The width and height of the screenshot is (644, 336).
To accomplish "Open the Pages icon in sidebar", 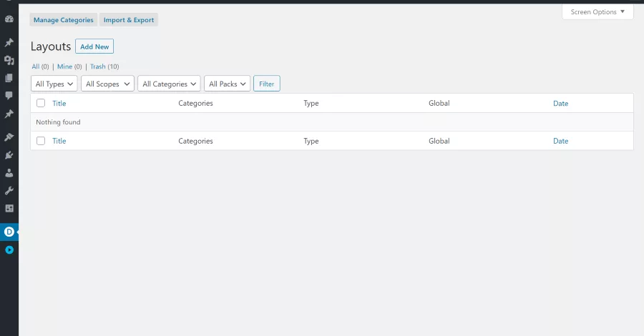I will pyautogui.click(x=9, y=78).
